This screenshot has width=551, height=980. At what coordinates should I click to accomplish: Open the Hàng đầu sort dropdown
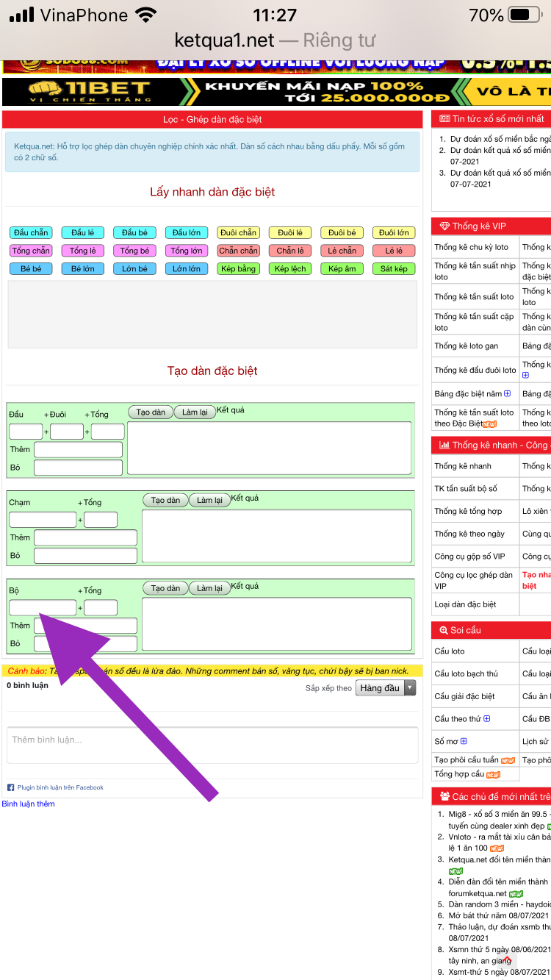pyautogui.click(x=386, y=688)
